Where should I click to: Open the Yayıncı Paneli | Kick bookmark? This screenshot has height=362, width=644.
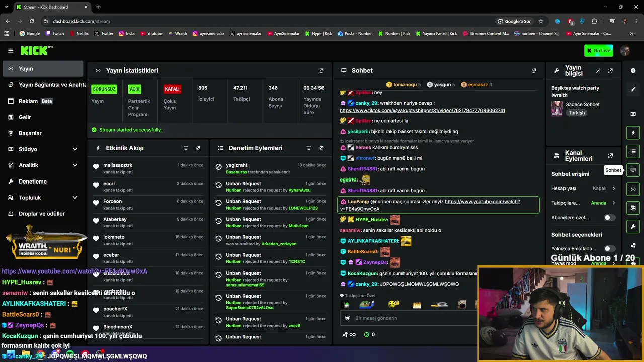[x=436, y=34]
